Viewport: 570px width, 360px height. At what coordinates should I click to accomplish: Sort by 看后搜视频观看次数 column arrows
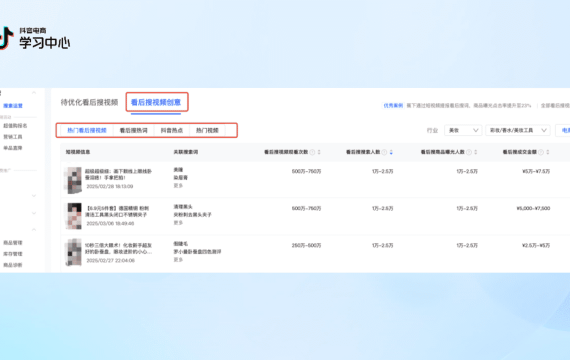(319, 152)
